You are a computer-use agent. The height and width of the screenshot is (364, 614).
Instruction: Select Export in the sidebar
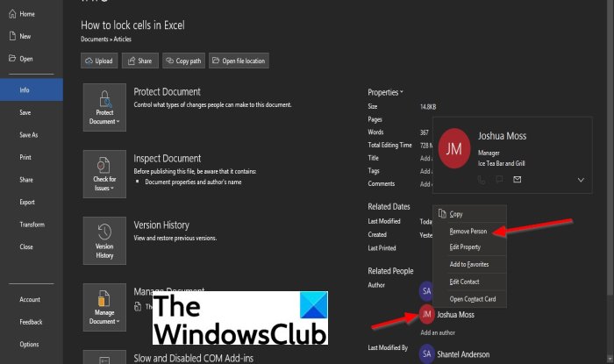pos(27,202)
